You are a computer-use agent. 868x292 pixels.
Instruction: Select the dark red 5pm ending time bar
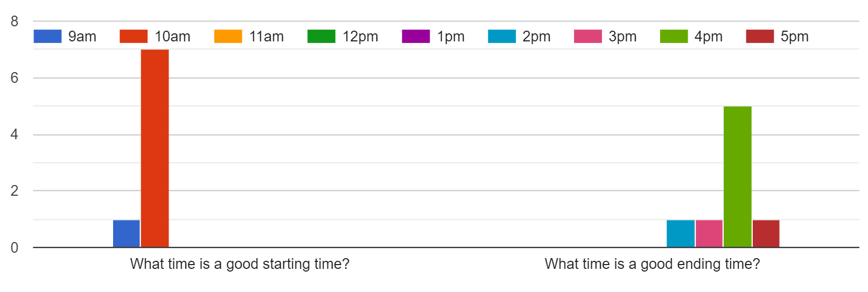coord(766,234)
